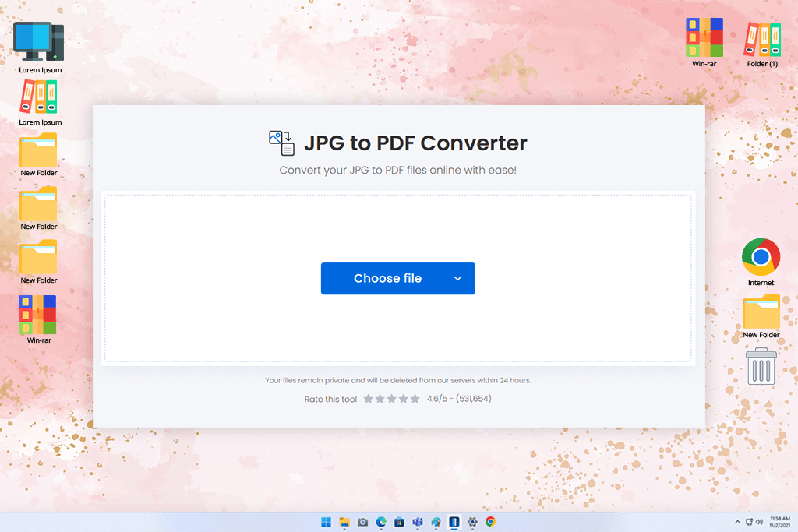798x532 pixels.
Task: Click the Choose file button
Action: coord(397,278)
